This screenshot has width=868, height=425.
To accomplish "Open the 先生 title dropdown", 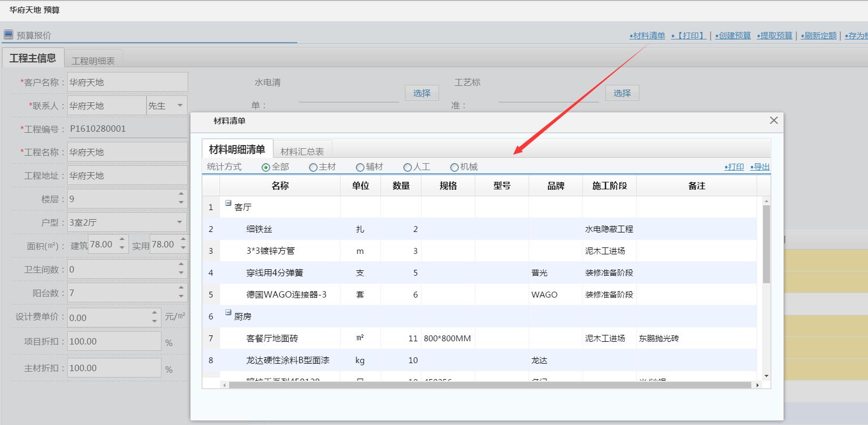I will pos(180,106).
